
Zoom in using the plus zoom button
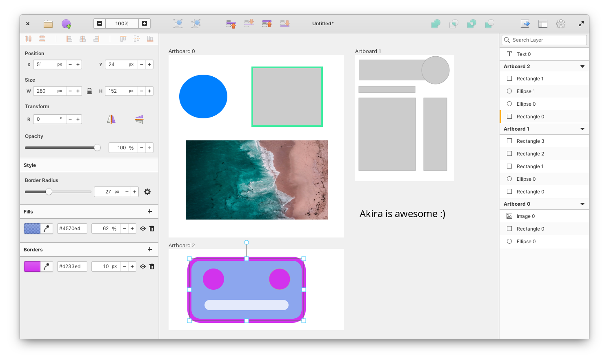coord(144,24)
